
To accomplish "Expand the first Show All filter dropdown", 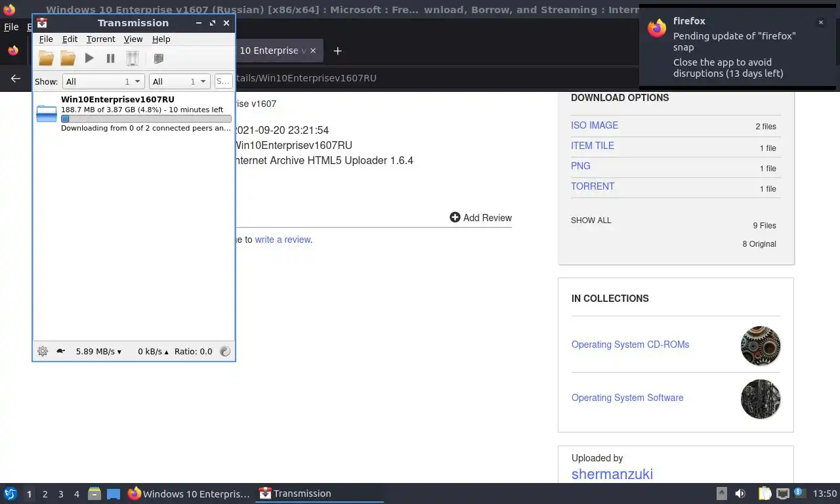I will tap(104, 81).
